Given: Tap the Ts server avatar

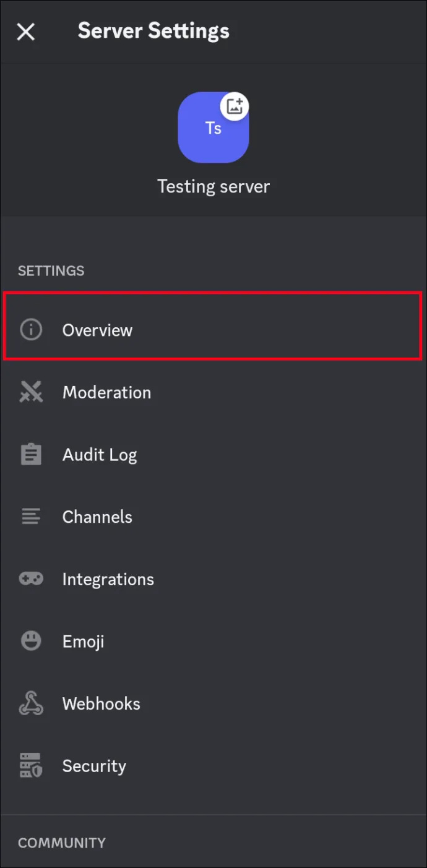Looking at the screenshot, I should (213, 127).
